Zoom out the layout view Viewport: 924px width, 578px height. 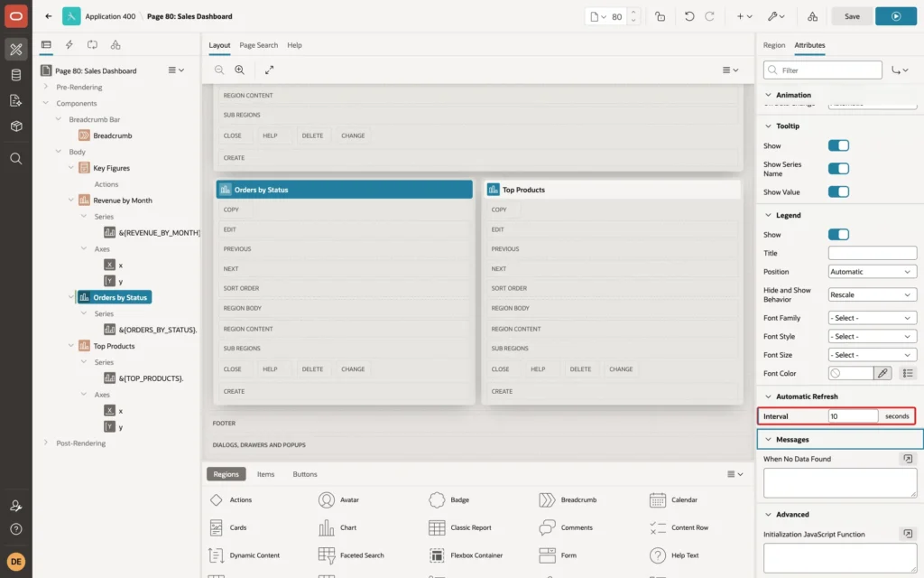click(x=219, y=70)
